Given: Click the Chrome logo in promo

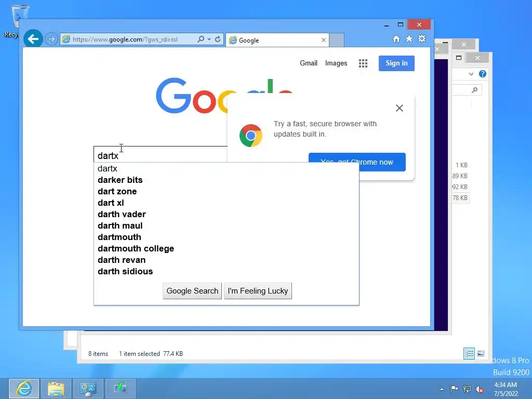Looking at the screenshot, I should click(251, 136).
